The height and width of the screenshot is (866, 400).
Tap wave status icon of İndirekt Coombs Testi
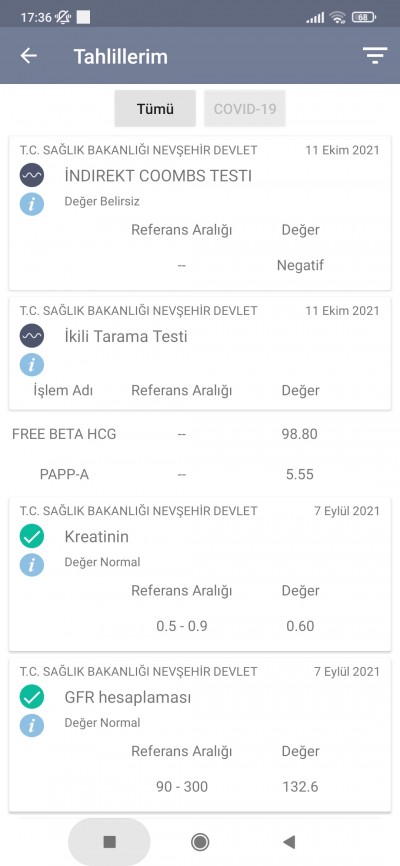click(31, 176)
